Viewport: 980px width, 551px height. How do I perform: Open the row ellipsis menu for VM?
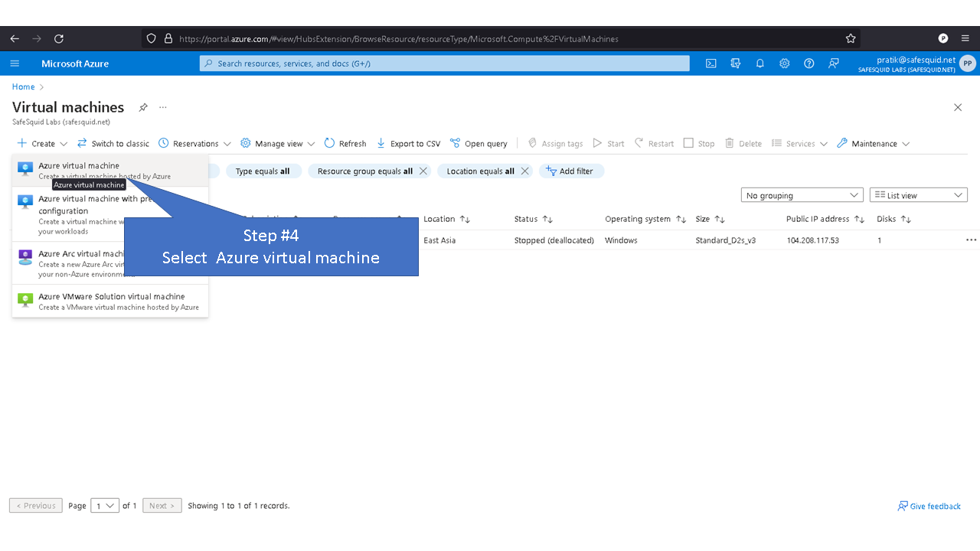(x=972, y=240)
